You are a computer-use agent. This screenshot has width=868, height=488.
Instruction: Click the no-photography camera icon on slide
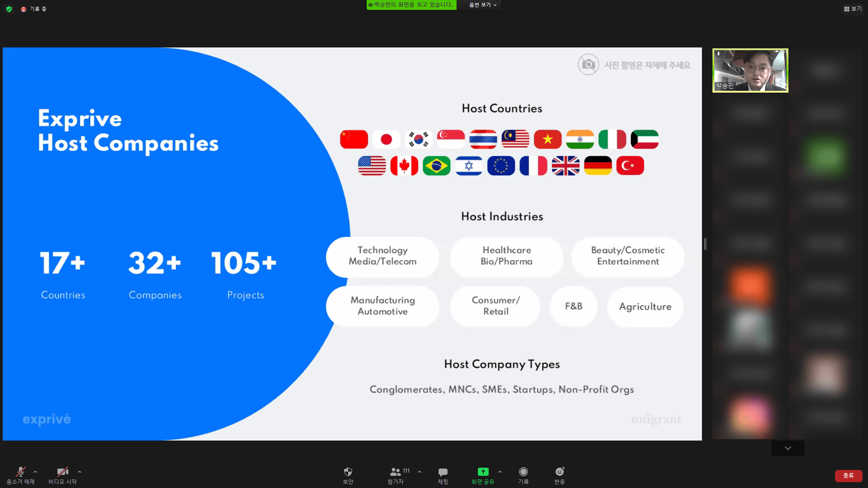tap(588, 65)
